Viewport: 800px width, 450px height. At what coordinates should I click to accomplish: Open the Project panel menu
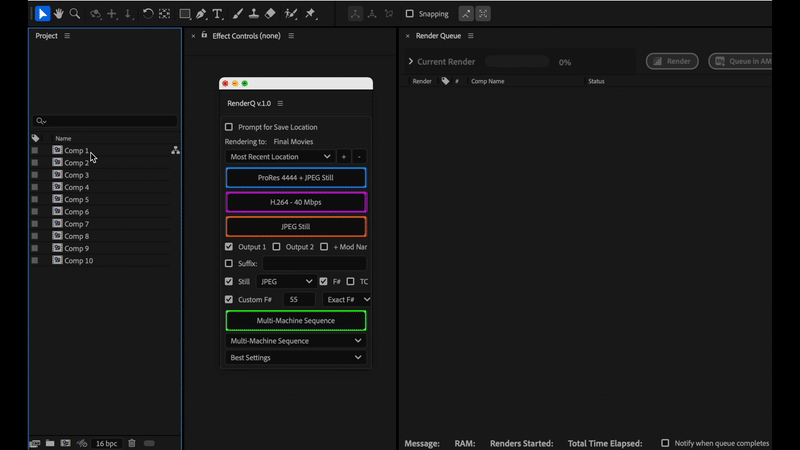pyautogui.click(x=67, y=36)
